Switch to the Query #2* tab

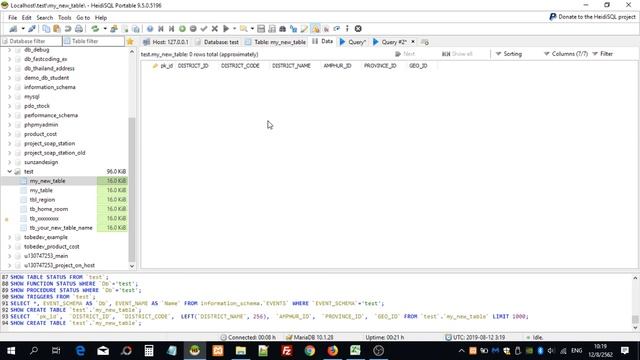(x=390, y=42)
